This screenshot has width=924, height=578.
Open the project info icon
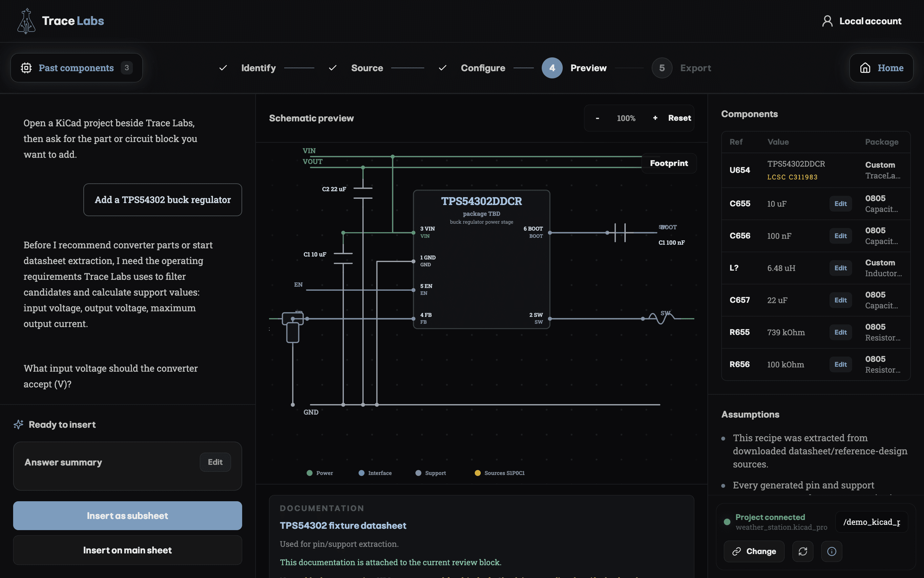(x=831, y=551)
